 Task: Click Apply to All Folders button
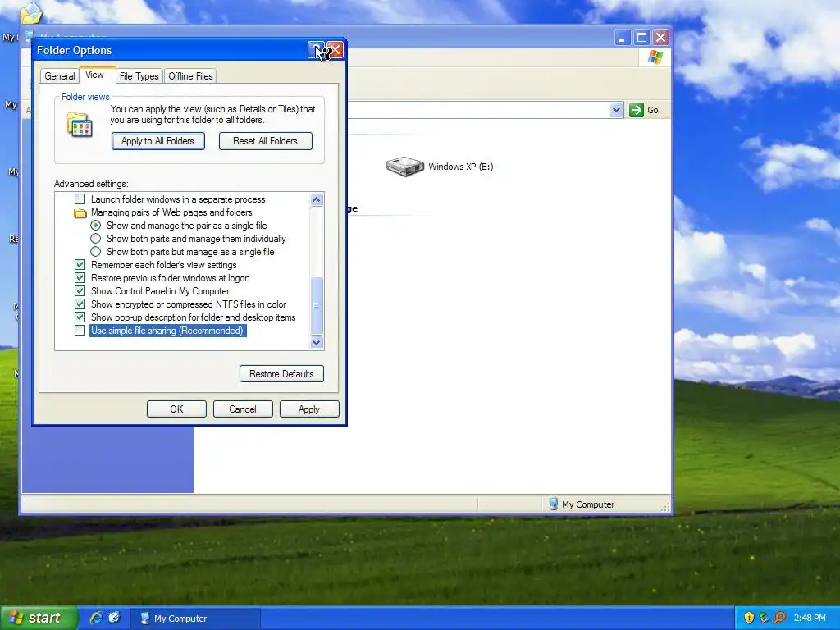(x=158, y=141)
